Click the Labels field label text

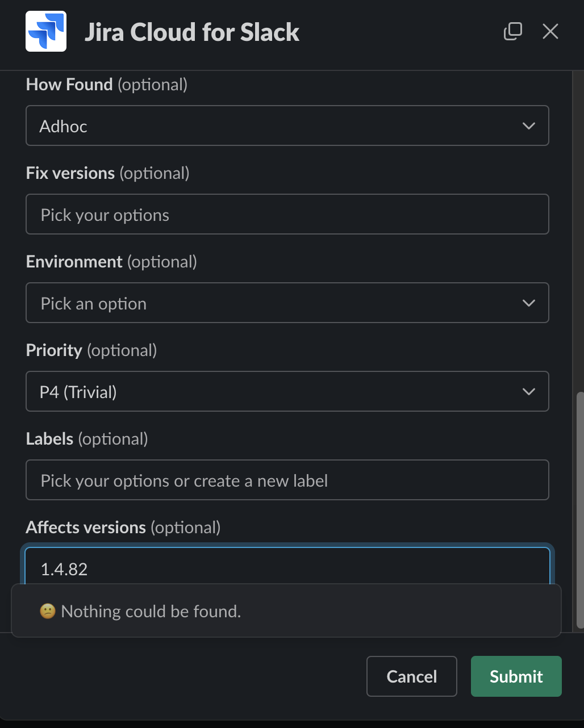87,439
